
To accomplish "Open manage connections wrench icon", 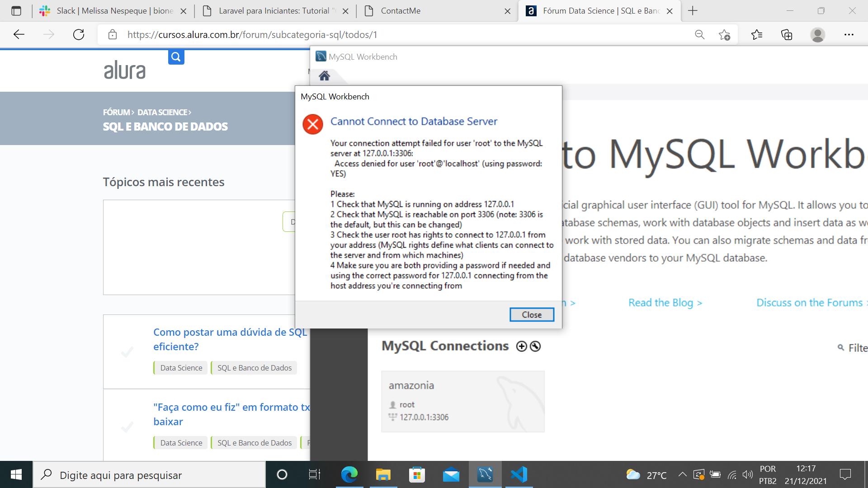I will pos(535,346).
